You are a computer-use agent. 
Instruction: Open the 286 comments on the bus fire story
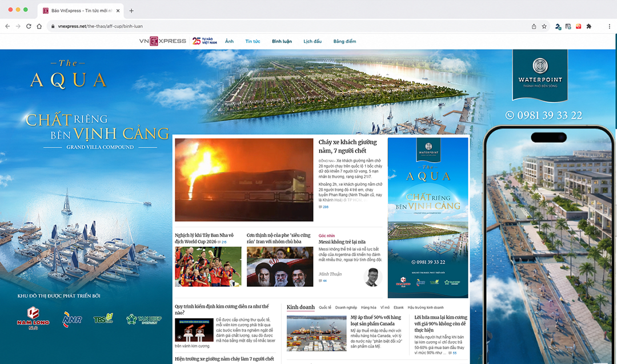(x=323, y=207)
